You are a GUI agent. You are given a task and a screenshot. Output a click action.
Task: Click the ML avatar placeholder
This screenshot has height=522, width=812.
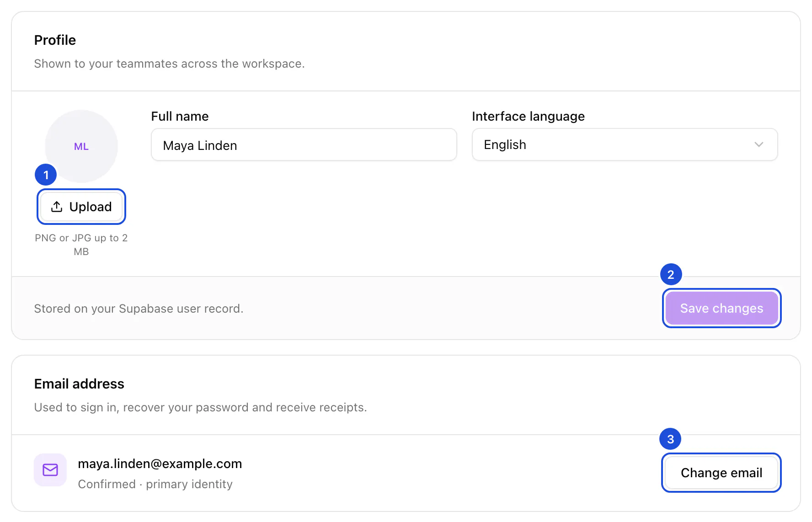pos(81,146)
